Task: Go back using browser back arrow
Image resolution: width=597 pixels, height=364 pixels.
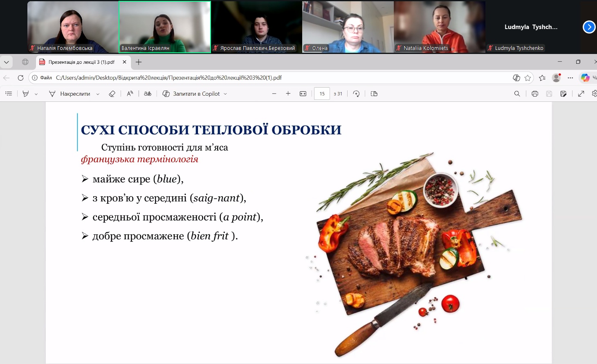Action: point(7,78)
